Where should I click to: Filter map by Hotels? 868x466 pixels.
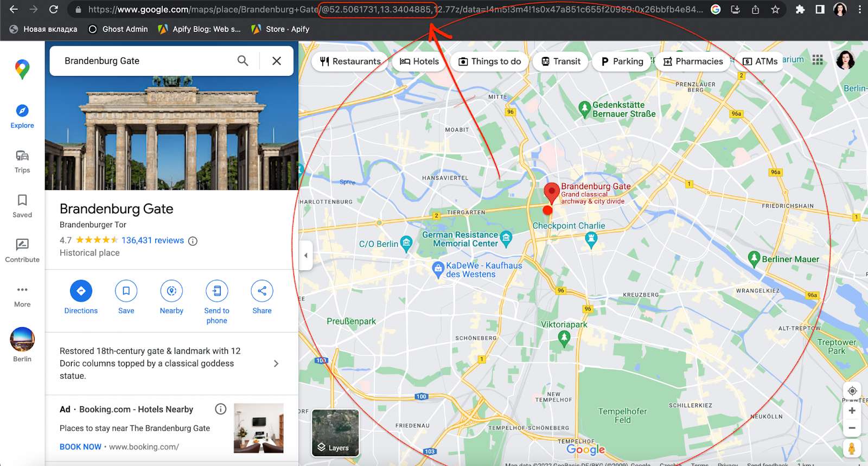coord(419,61)
